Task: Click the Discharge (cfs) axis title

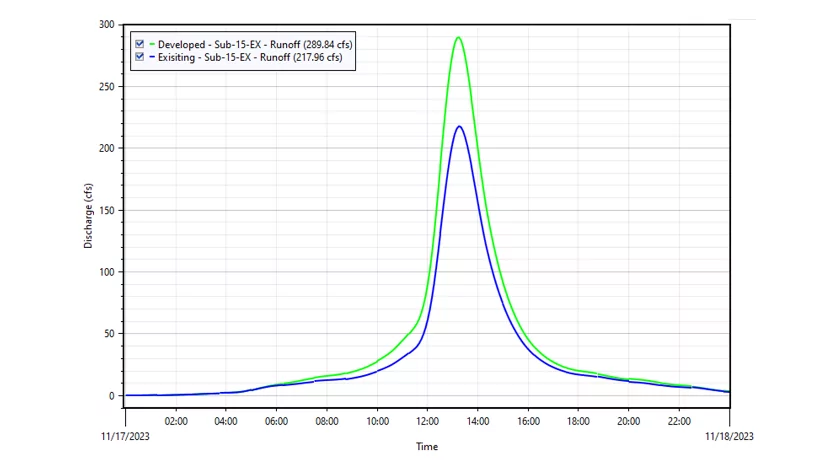Action: pos(88,215)
